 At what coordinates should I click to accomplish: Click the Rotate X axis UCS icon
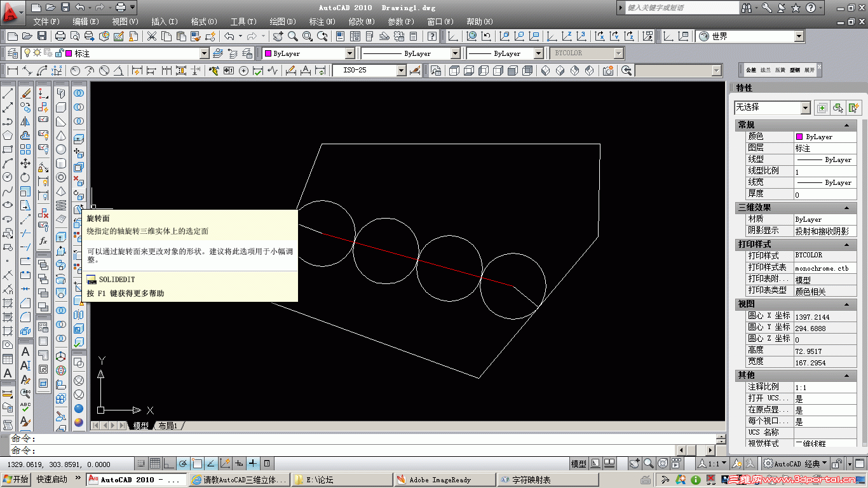[x=598, y=36]
